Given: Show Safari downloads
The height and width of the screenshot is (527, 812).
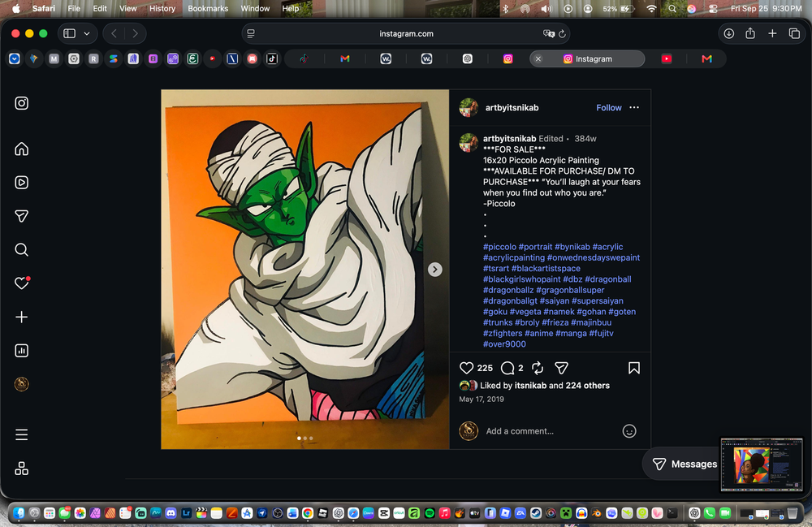Looking at the screenshot, I should [x=728, y=33].
